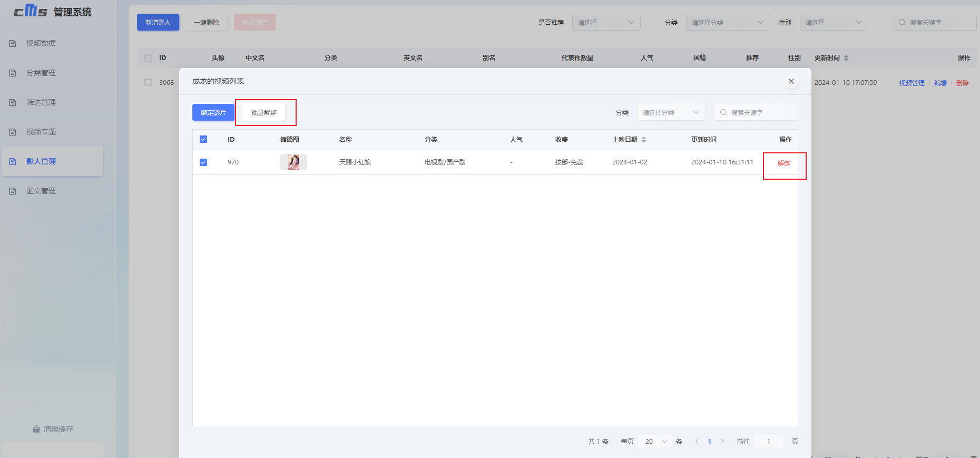Open the dialog's 请选择分类 dropdown
Viewport: 980px width, 458px height.
[671, 112]
